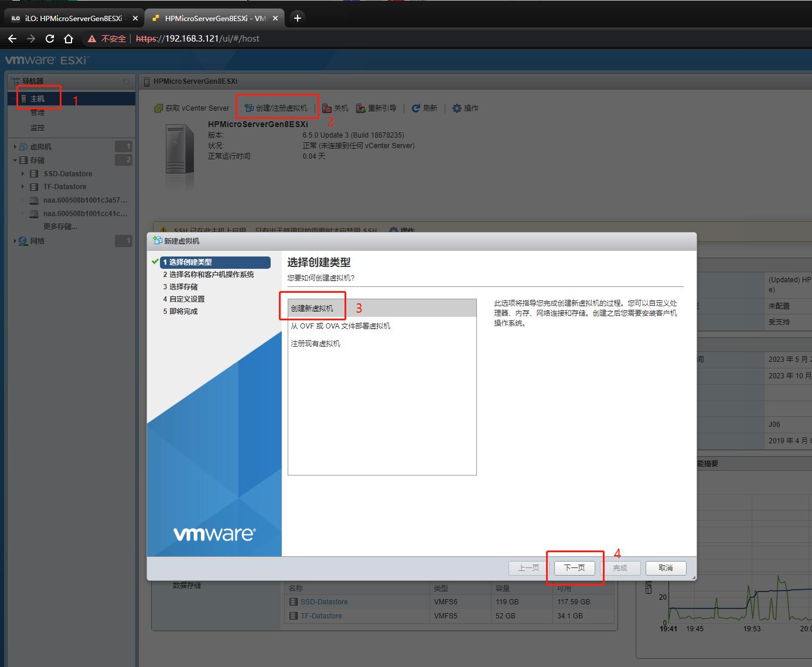Click the browser forward arrow

point(31,39)
